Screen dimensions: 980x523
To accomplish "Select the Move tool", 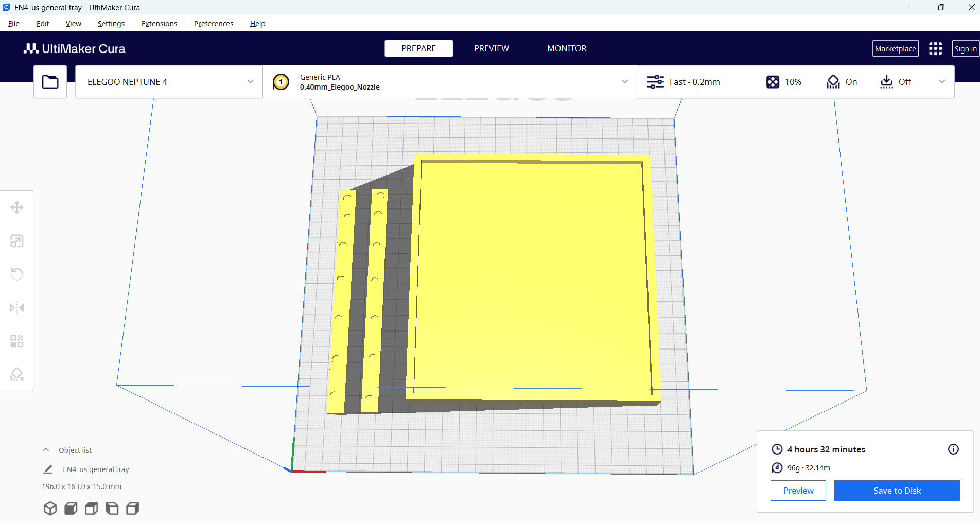I will click(x=17, y=207).
